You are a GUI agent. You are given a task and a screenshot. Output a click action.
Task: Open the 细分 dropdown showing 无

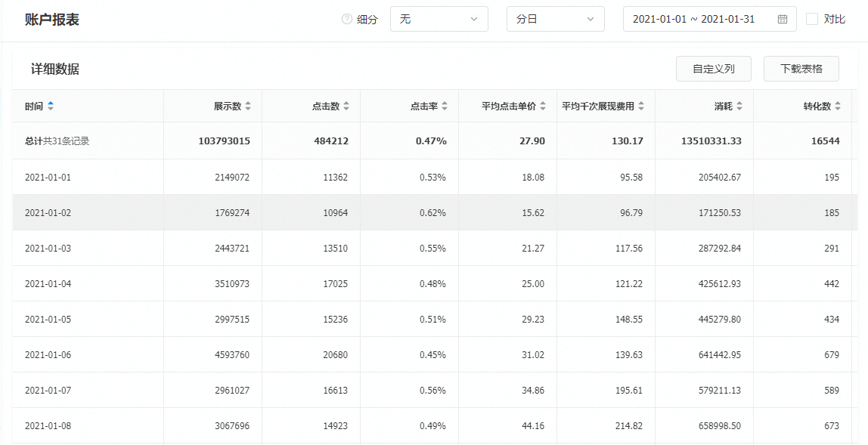tap(439, 18)
